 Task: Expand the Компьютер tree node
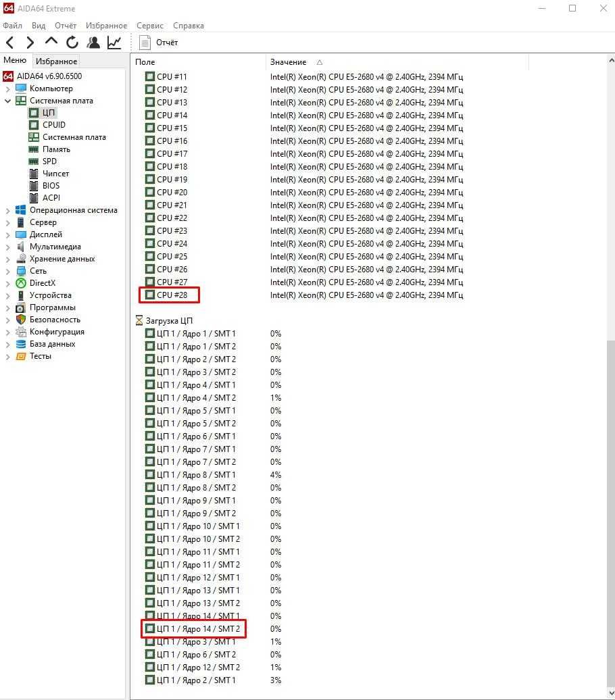pyautogui.click(x=7, y=89)
